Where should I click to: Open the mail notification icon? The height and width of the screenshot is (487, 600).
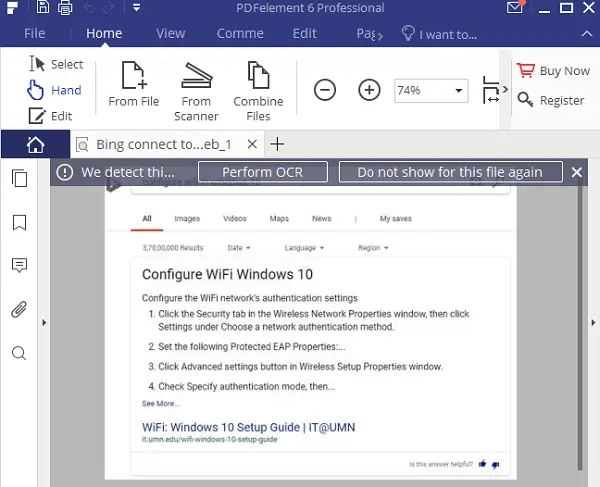(515, 7)
